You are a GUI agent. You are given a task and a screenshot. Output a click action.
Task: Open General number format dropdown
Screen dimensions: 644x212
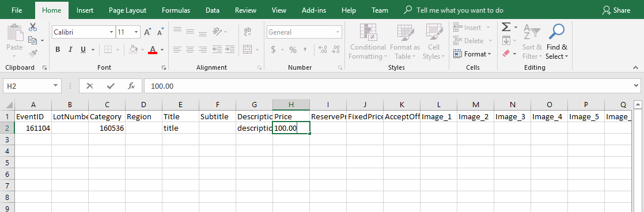(338, 32)
